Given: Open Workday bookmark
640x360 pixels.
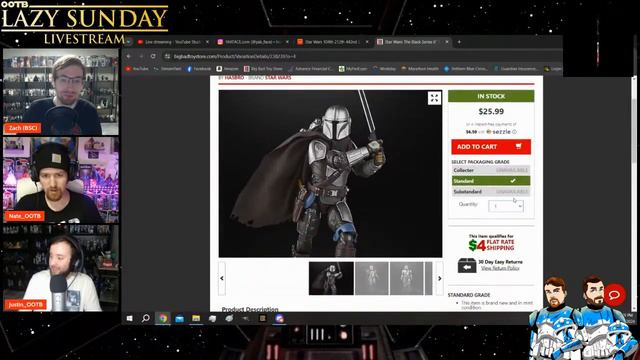Looking at the screenshot, I should click(x=384, y=69).
